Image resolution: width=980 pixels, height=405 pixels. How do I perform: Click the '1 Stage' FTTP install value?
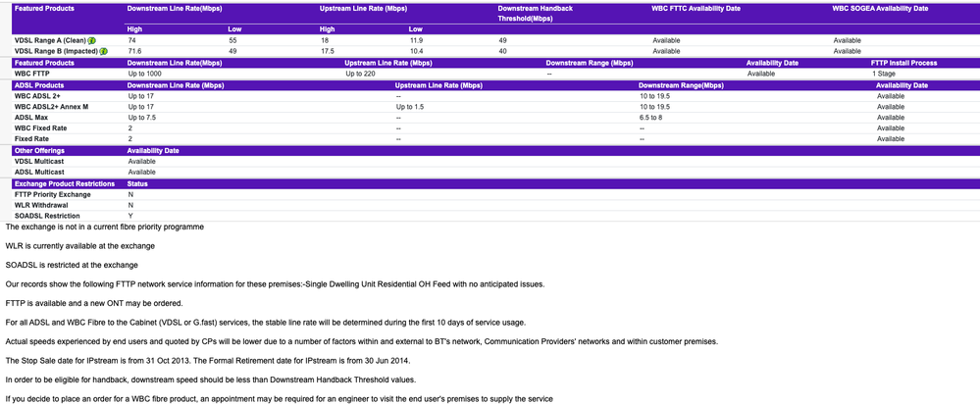click(883, 74)
